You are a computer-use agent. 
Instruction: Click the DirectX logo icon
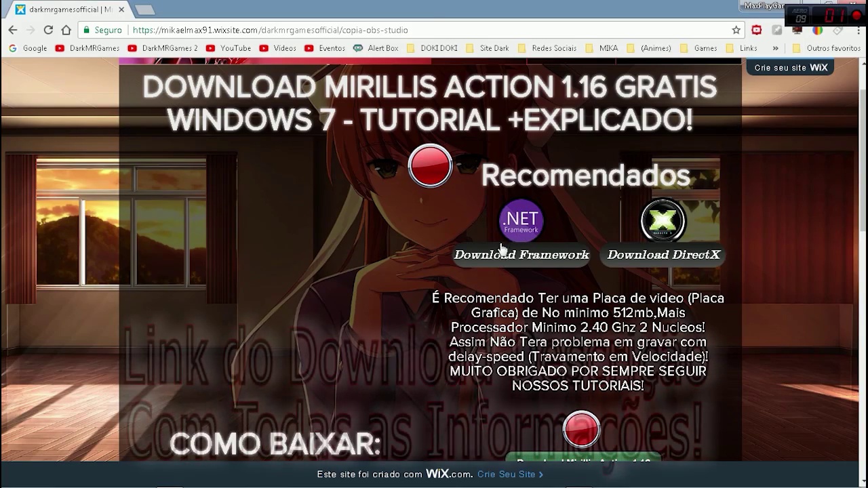click(663, 220)
